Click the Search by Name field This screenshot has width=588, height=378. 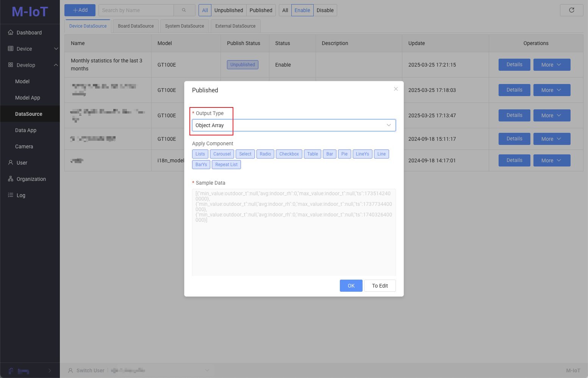136,10
